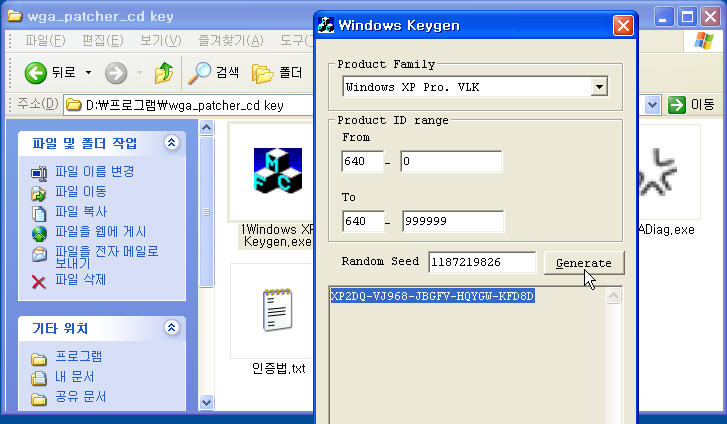Click the From range field containing 0
This screenshot has width=727, height=424.
pyautogui.click(x=451, y=161)
